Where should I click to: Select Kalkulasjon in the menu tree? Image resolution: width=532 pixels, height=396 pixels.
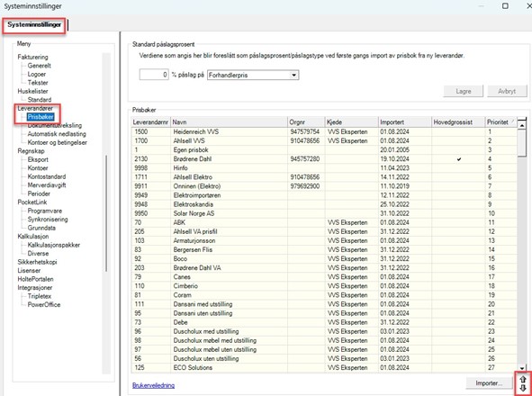coord(33,236)
